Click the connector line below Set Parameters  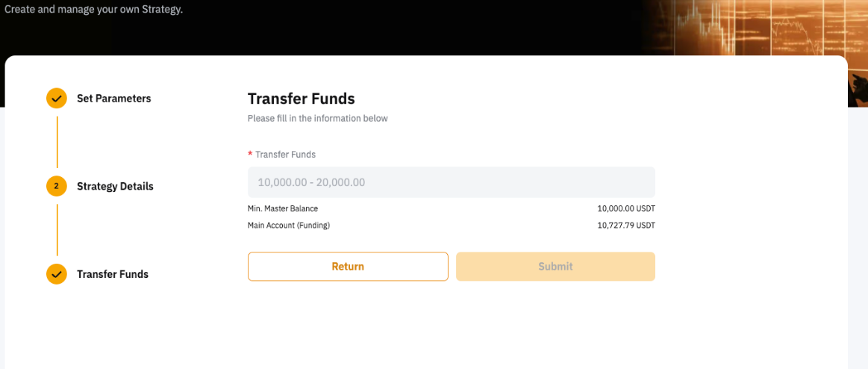click(x=57, y=142)
